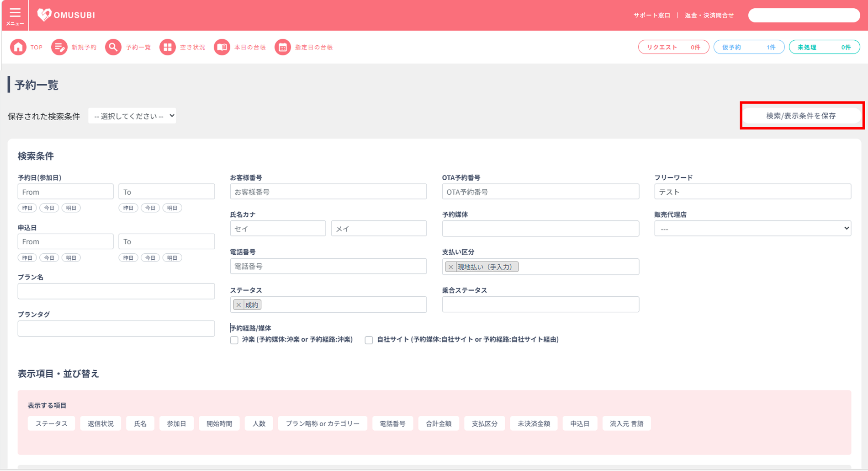Screen dimensions: 868x471
Task: Click 検索/表示条件を保存 button
Action: (801, 116)
